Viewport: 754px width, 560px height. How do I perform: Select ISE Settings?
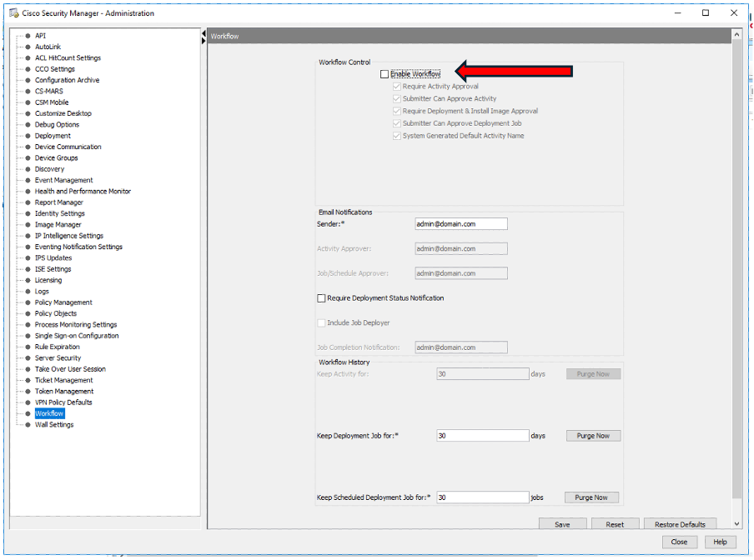pyautogui.click(x=53, y=269)
